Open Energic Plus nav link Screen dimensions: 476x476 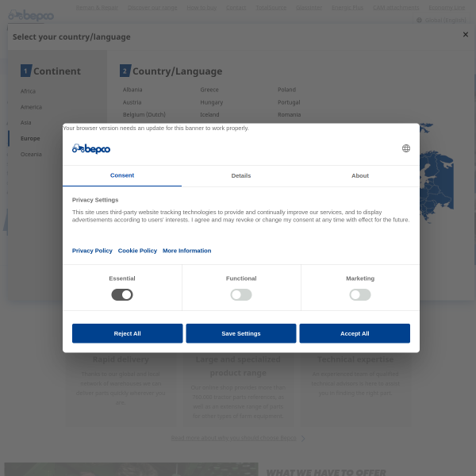click(347, 7)
